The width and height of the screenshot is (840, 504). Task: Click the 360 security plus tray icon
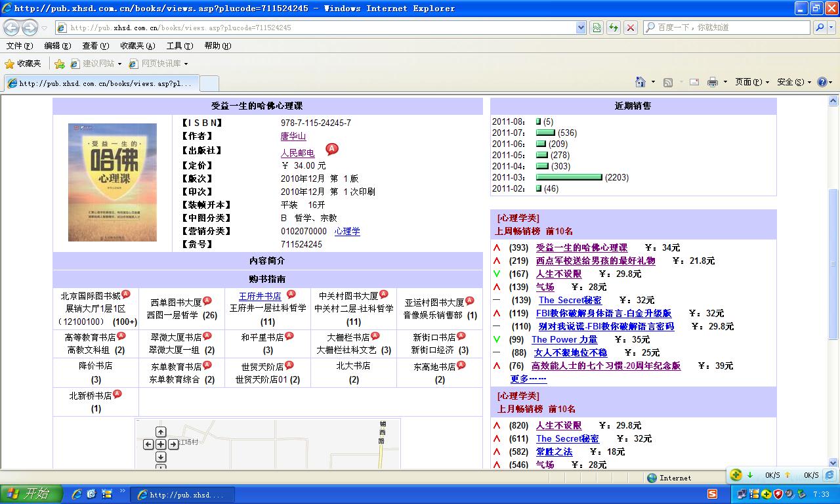[x=766, y=494]
